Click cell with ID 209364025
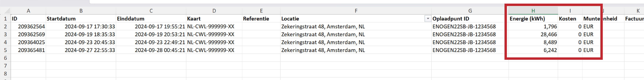The image size is (644, 80). point(28,42)
